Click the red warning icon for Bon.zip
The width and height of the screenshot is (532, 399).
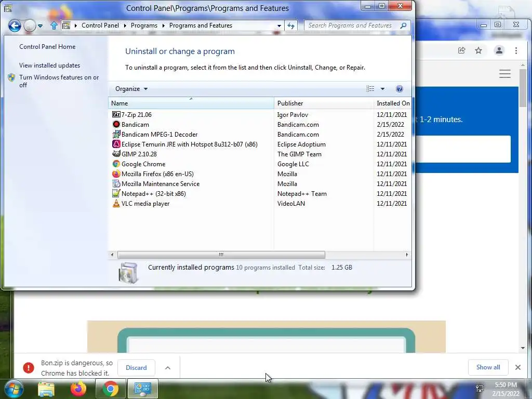pyautogui.click(x=29, y=367)
